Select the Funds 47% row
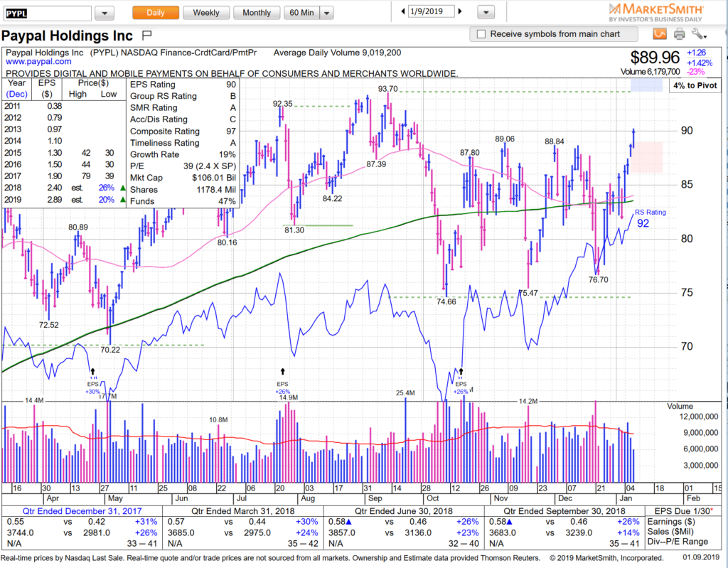 tap(183, 201)
